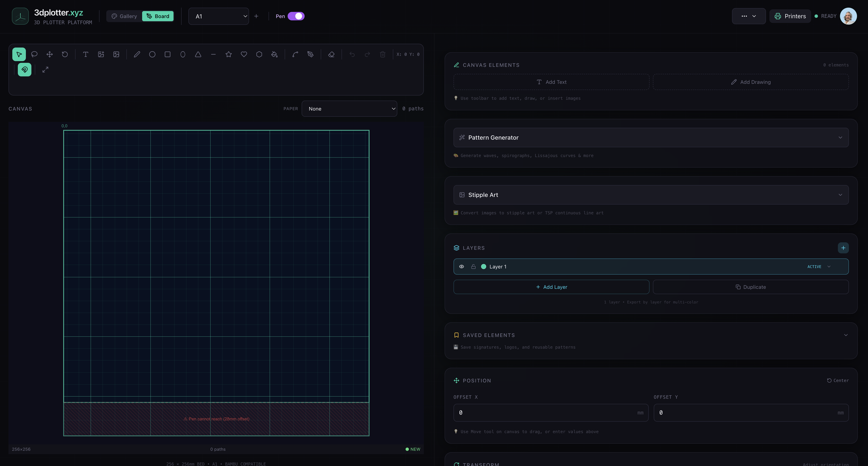This screenshot has height=466, width=868.
Task: Toggle the Pen switch
Action: [x=296, y=16]
